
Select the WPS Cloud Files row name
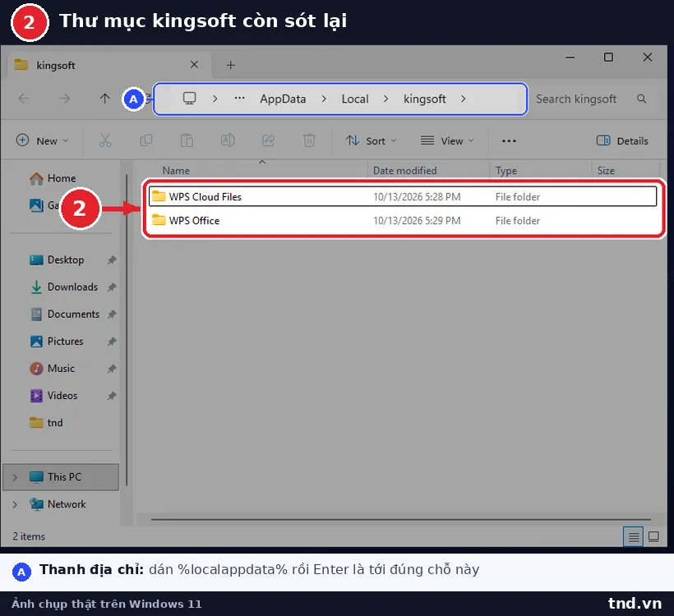(205, 197)
